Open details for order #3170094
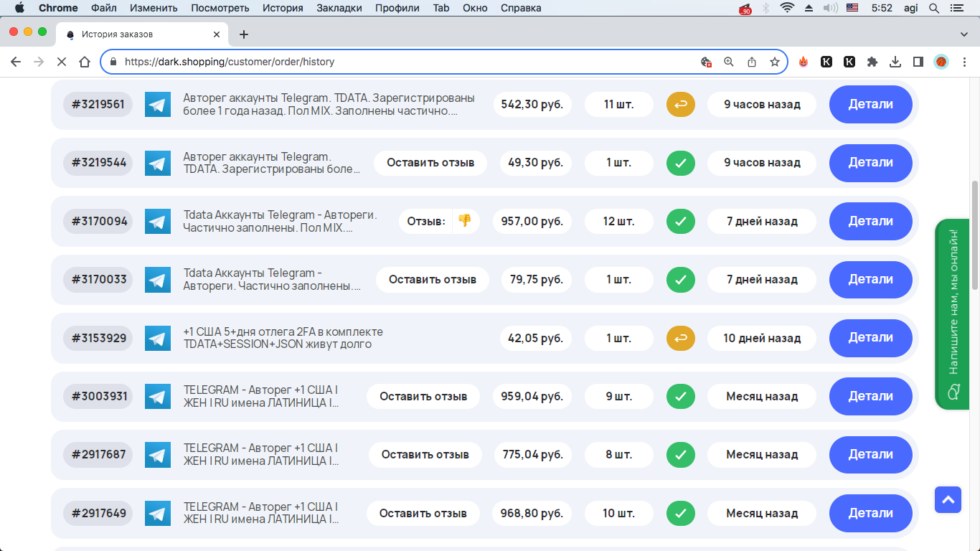Screen dimensions: 980x551 [870, 221]
